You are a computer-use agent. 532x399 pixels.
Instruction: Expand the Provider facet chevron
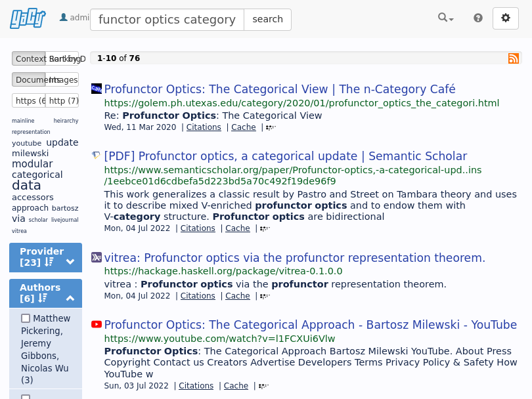tap(70, 262)
